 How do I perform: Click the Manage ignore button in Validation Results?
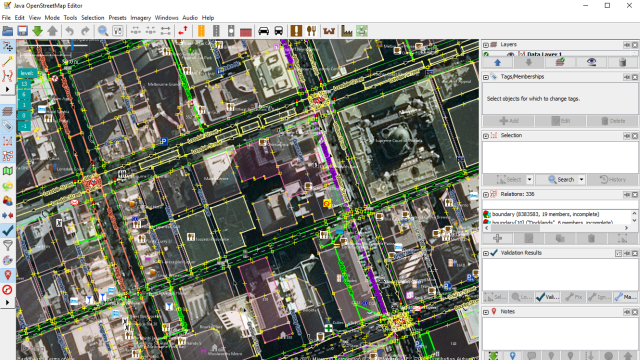tap(625, 297)
